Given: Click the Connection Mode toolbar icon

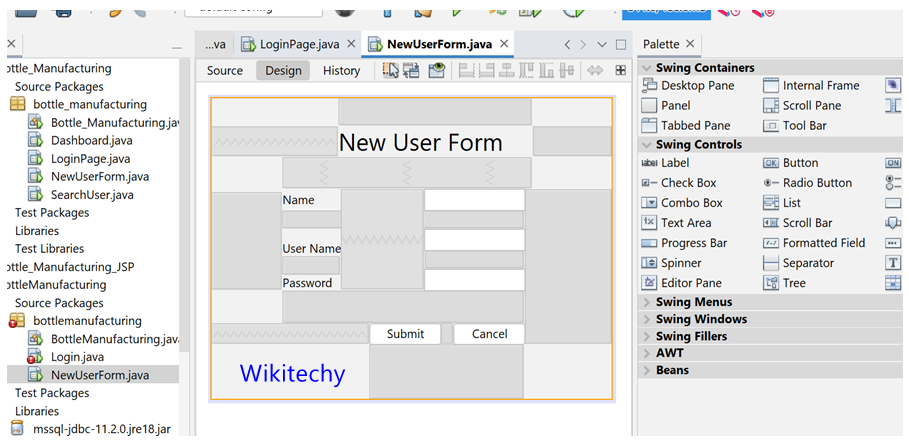Looking at the screenshot, I should pos(413,71).
